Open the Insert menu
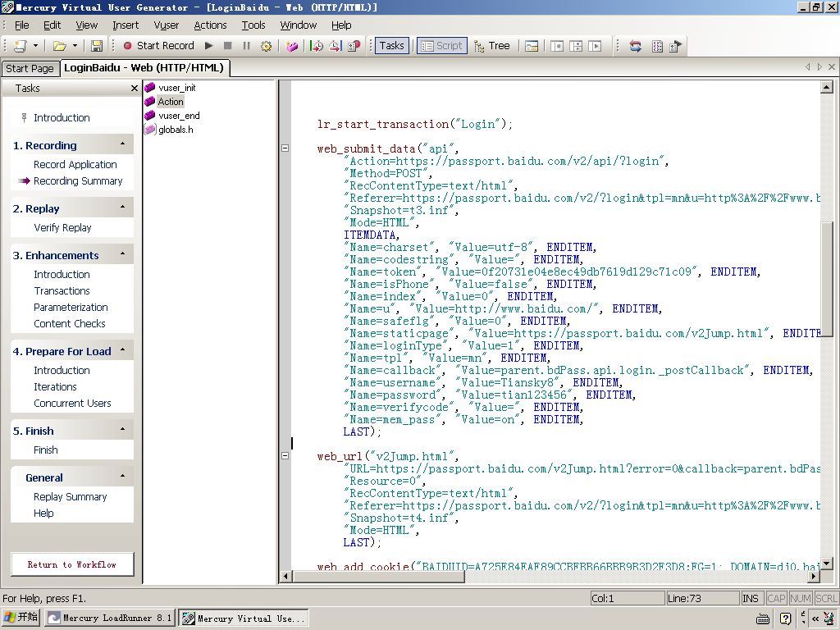The width and height of the screenshot is (840, 630). [126, 25]
